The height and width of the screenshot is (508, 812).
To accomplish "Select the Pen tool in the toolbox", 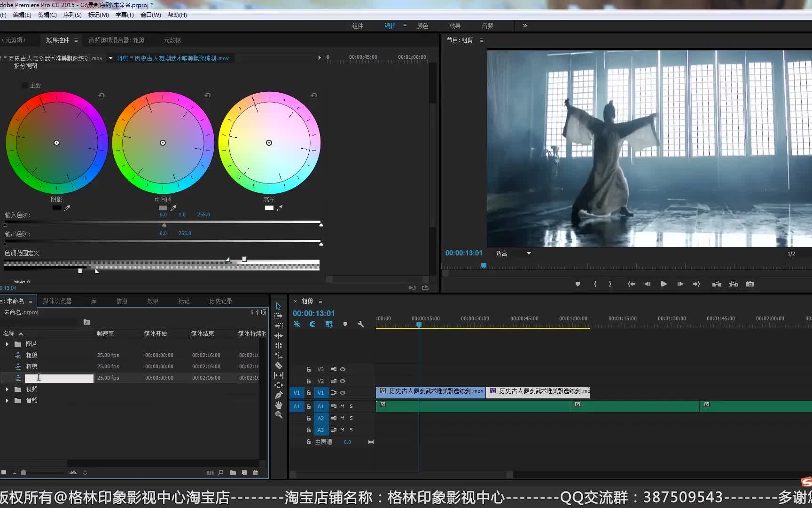I will [x=279, y=395].
